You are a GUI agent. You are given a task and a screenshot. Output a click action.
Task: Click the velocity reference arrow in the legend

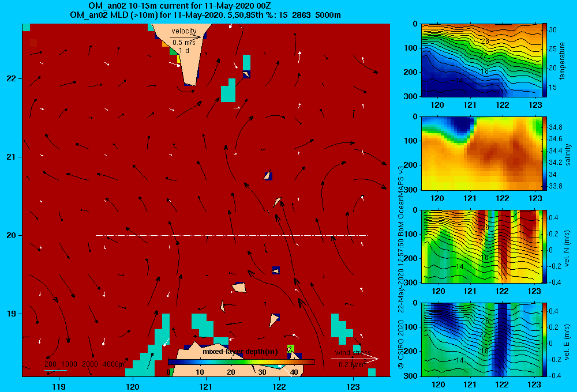[185, 37]
